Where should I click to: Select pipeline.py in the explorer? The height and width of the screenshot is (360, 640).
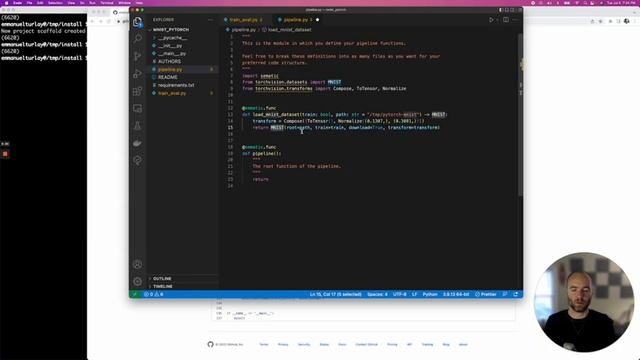170,69
